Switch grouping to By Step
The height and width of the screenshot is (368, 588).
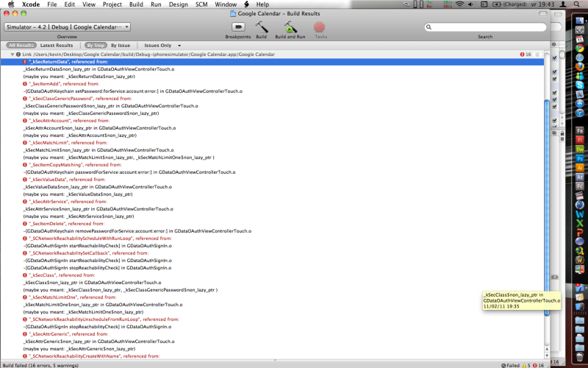tap(96, 45)
